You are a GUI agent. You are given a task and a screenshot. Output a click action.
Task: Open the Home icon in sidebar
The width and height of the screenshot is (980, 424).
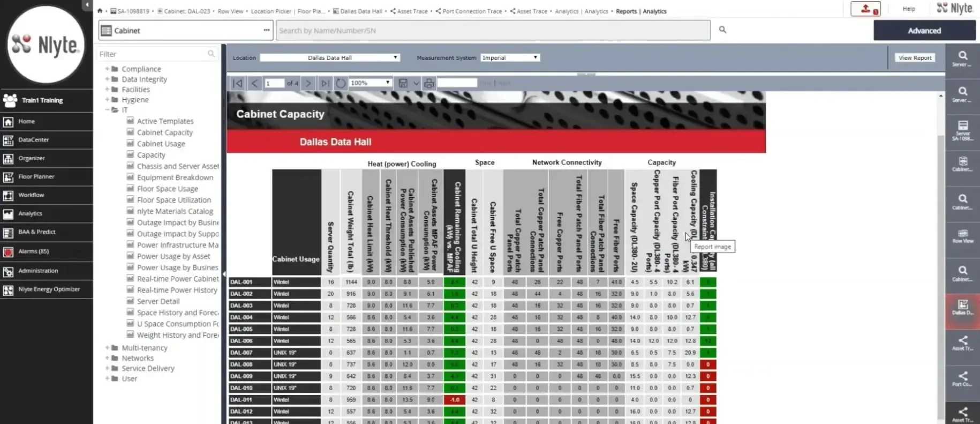8,122
